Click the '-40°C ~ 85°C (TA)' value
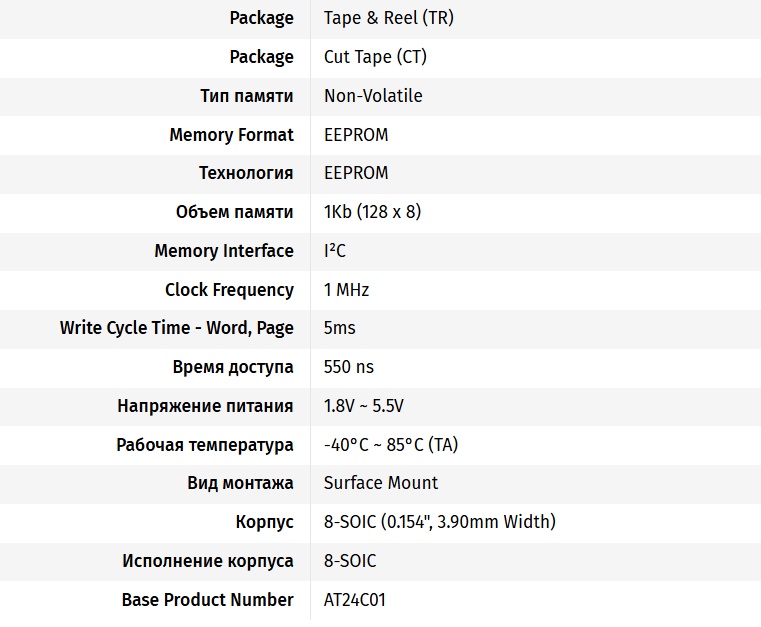This screenshot has height=627, width=761. tap(391, 445)
